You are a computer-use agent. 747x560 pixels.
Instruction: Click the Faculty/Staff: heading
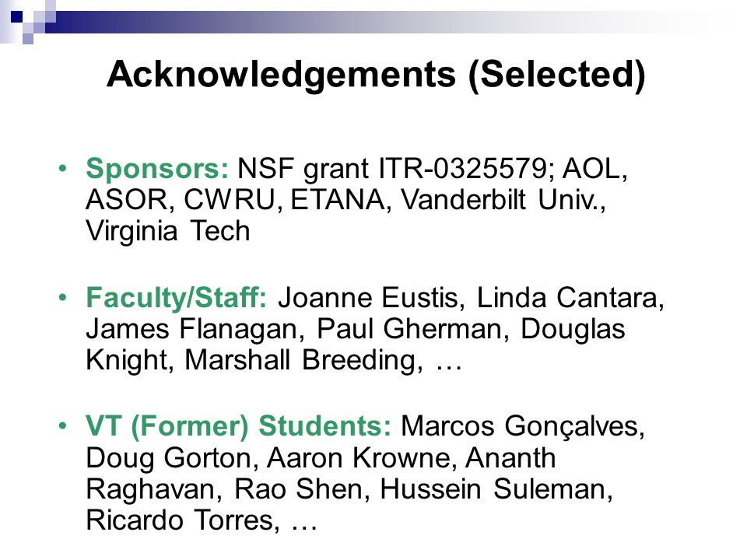tap(177, 298)
